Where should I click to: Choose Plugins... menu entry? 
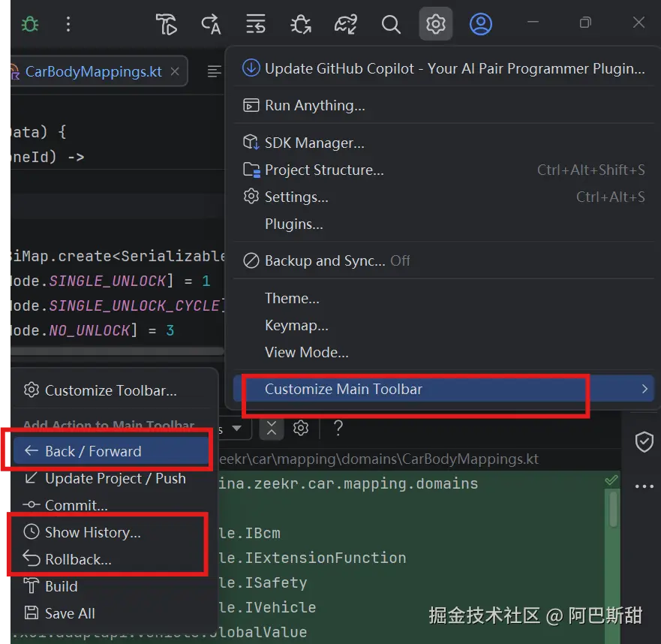click(443, 224)
